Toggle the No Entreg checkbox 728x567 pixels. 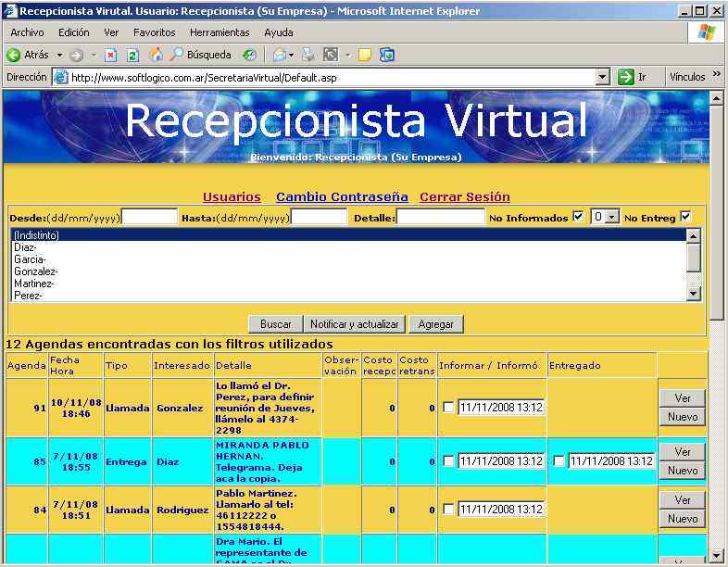click(685, 217)
